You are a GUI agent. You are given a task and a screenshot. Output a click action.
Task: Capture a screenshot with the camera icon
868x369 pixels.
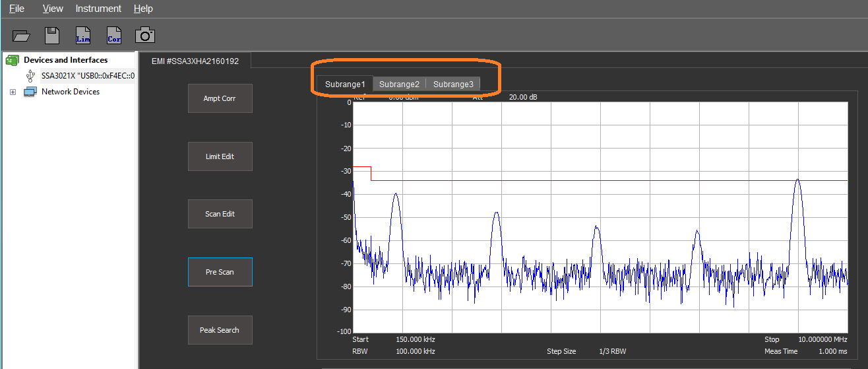(x=145, y=36)
